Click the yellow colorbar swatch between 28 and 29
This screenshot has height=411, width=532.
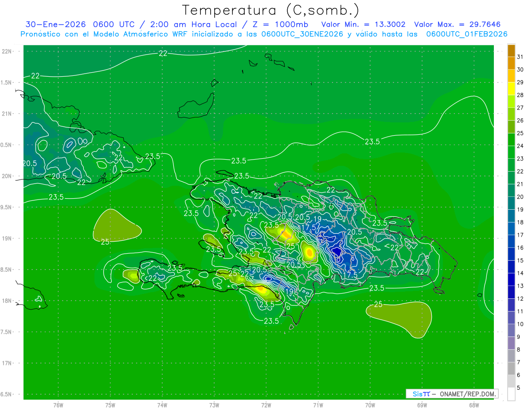click(511, 89)
